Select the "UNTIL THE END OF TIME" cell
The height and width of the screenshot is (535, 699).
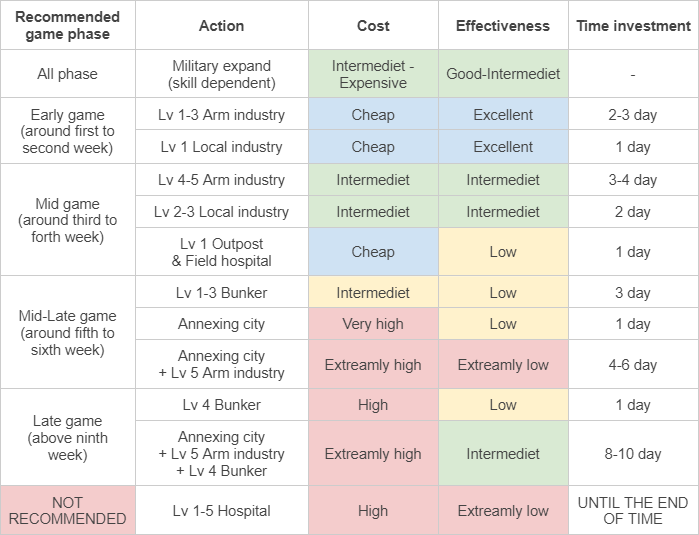tap(633, 510)
